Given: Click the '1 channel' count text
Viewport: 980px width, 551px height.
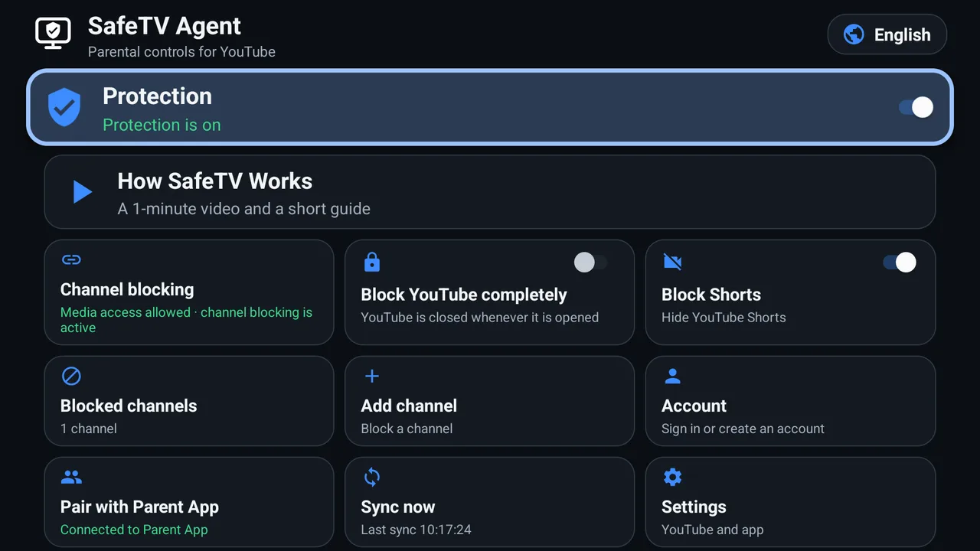Looking at the screenshot, I should click(89, 429).
